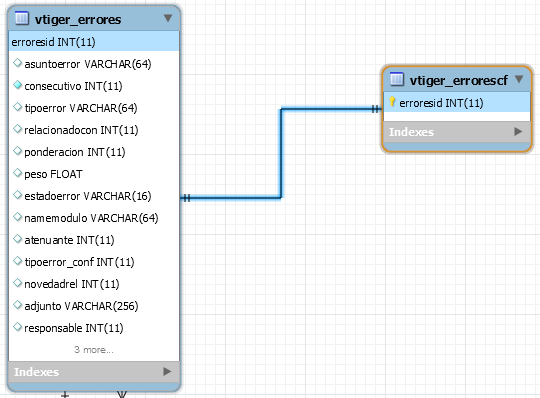Expand Indexes section of vtiger_errores
Image resolution: width=540 pixels, height=398 pixels.
coord(167,371)
